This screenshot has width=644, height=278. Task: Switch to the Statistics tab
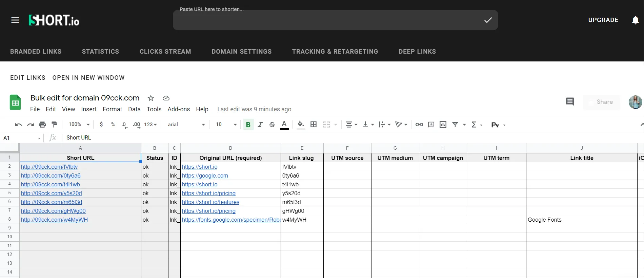coord(101,52)
